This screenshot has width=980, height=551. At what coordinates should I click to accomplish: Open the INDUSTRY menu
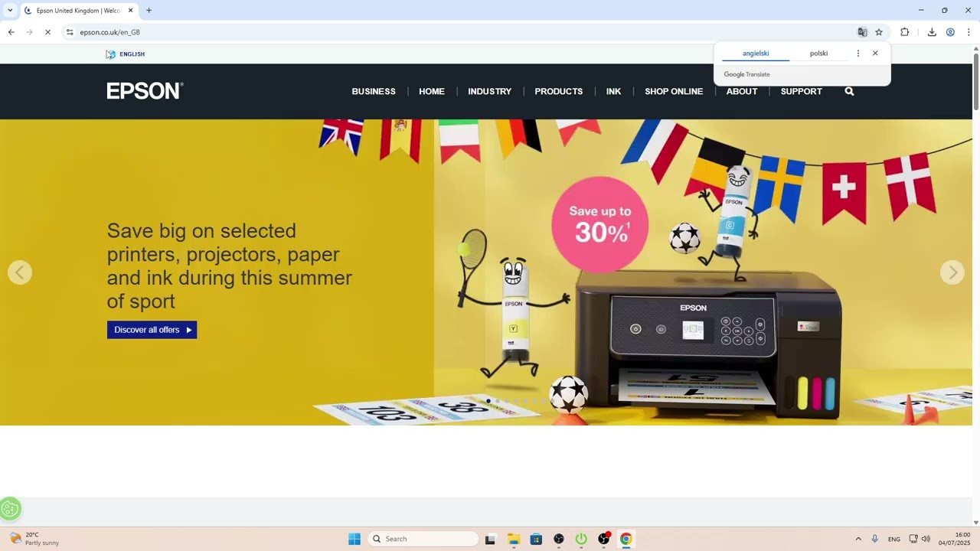[x=490, y=91]
